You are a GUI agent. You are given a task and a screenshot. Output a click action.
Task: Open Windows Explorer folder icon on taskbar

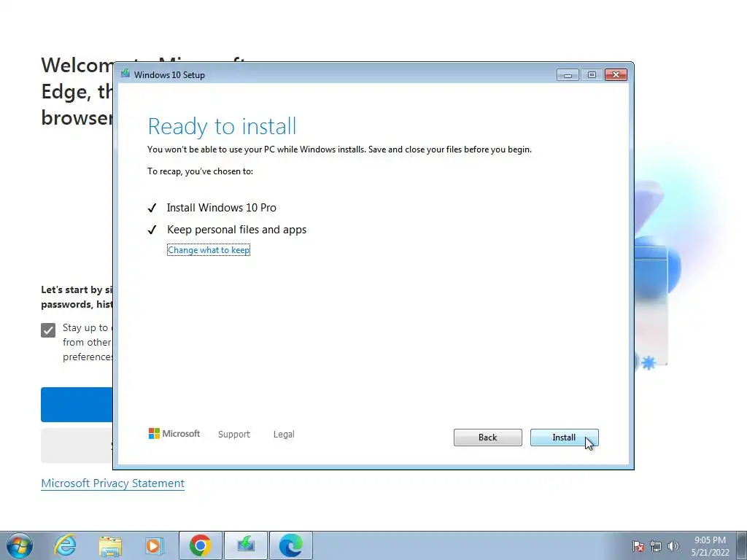coord(110,545)
